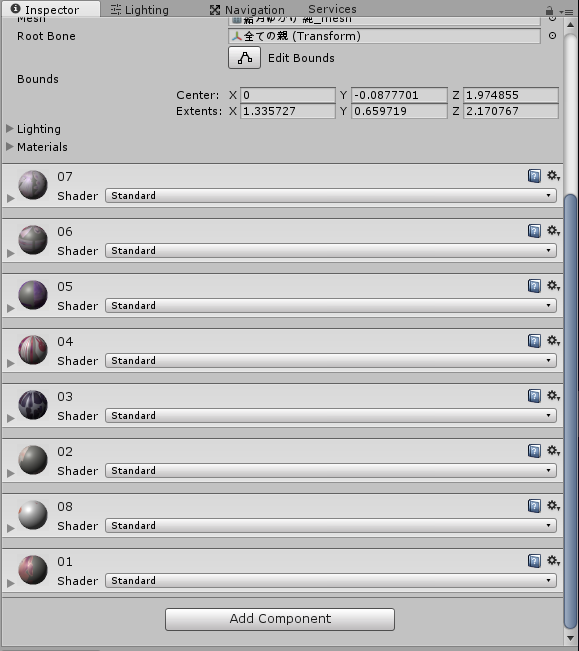Select material 04 preview sphere
The width and height of the screenshot is (579, 651).
(33, 350)
